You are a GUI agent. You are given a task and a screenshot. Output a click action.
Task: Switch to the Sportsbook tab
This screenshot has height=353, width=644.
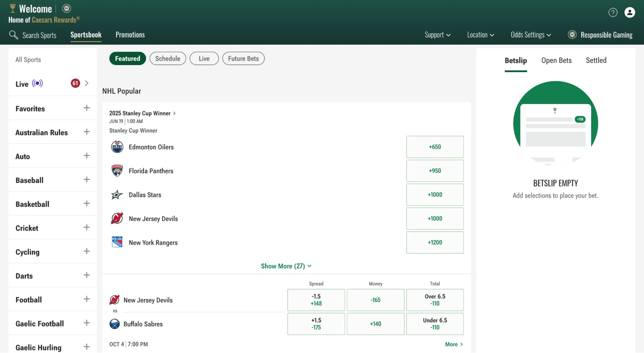(x=86, y=35)
